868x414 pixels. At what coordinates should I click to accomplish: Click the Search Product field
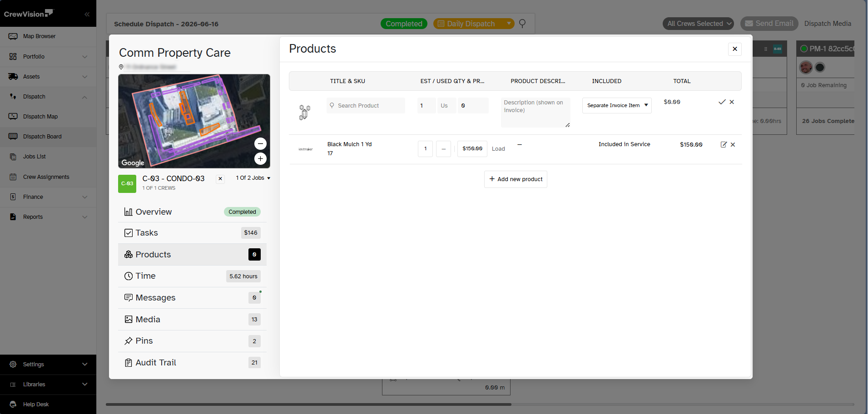pos(366,106)
